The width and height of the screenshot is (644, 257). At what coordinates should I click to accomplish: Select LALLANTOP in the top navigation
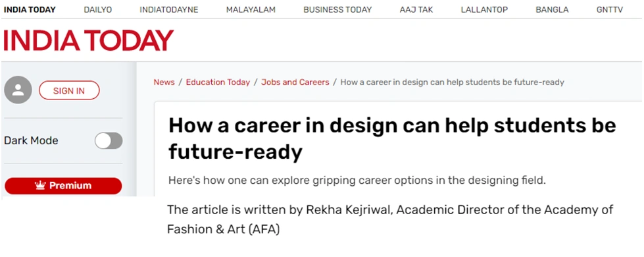click(x=484, y=10)
